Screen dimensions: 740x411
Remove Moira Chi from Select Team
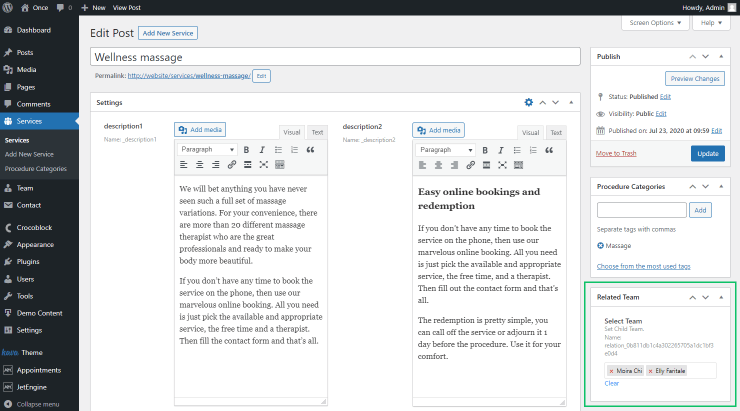click(x=612, y=371)
